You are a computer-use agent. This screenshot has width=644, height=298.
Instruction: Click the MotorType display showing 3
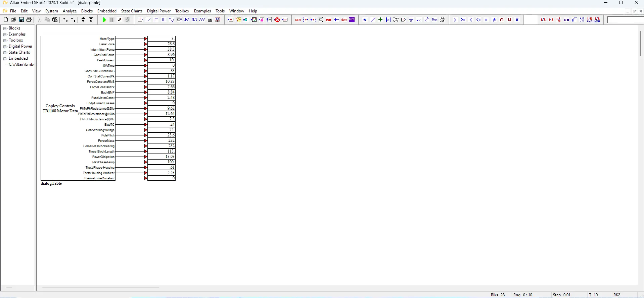coord(162,39)
